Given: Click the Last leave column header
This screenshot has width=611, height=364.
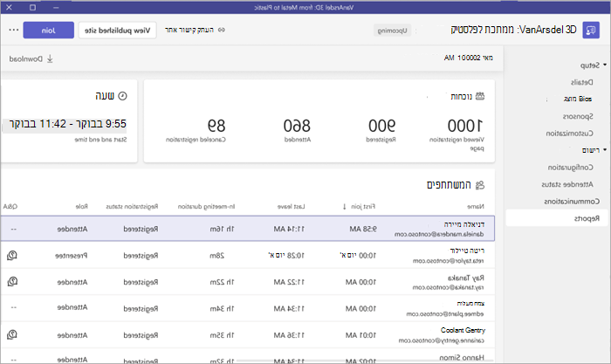Looking at the screenshot, I should [x=291, y=207].
